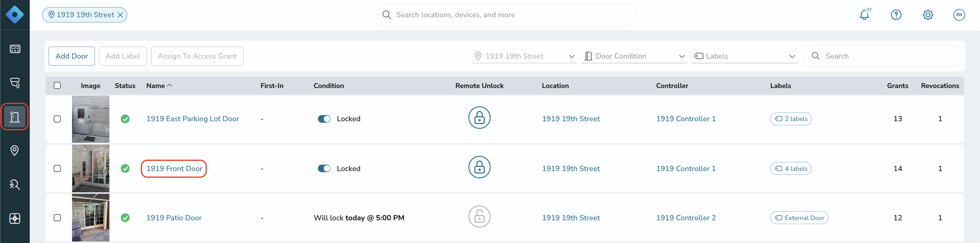Open 1919 Front Door image thumbnail
This screenshot has width=980, height=243.
(x=90, y=168)
